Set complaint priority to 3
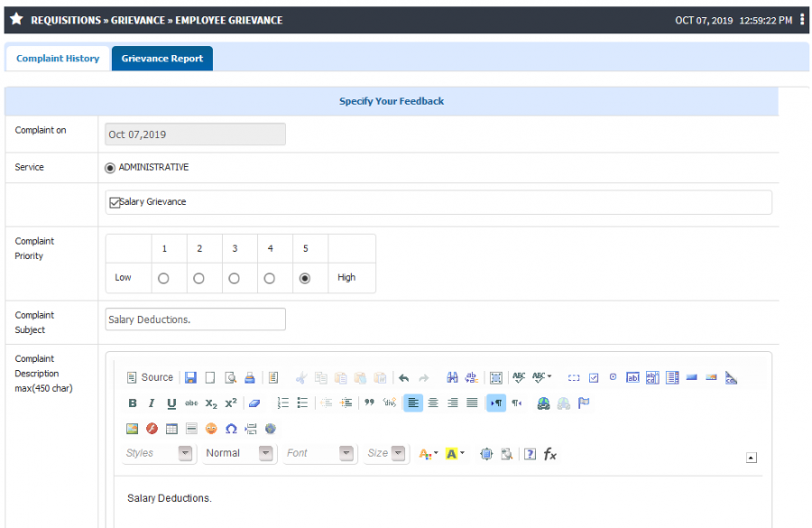This screenshot has width=812, height=528. (234, 278)
